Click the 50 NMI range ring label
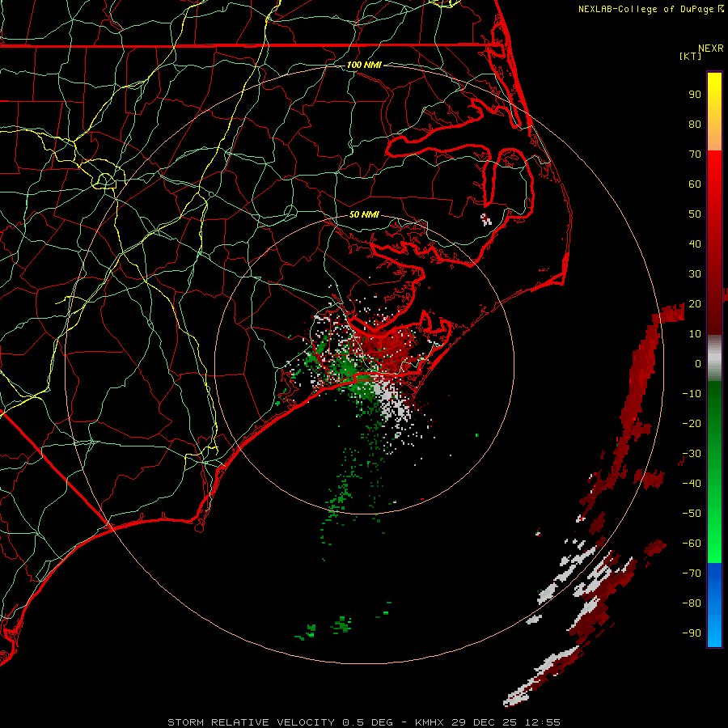This screenshot has height=728, width=728. pos(364,214)
